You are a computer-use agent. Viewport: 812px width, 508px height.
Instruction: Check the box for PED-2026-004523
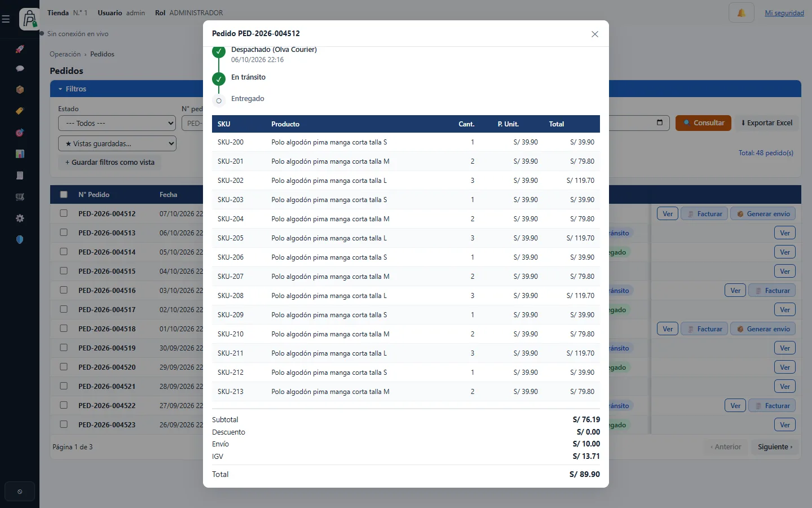(64, 424)
